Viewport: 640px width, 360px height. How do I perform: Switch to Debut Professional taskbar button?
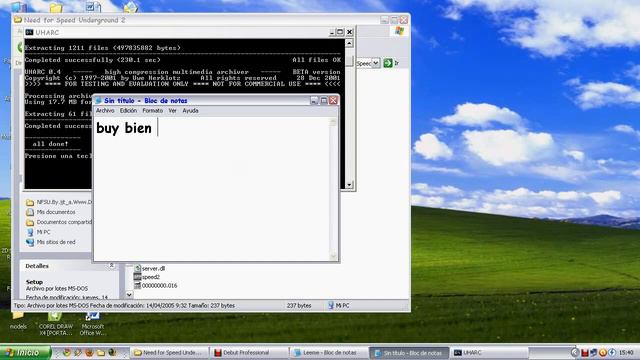249,353
